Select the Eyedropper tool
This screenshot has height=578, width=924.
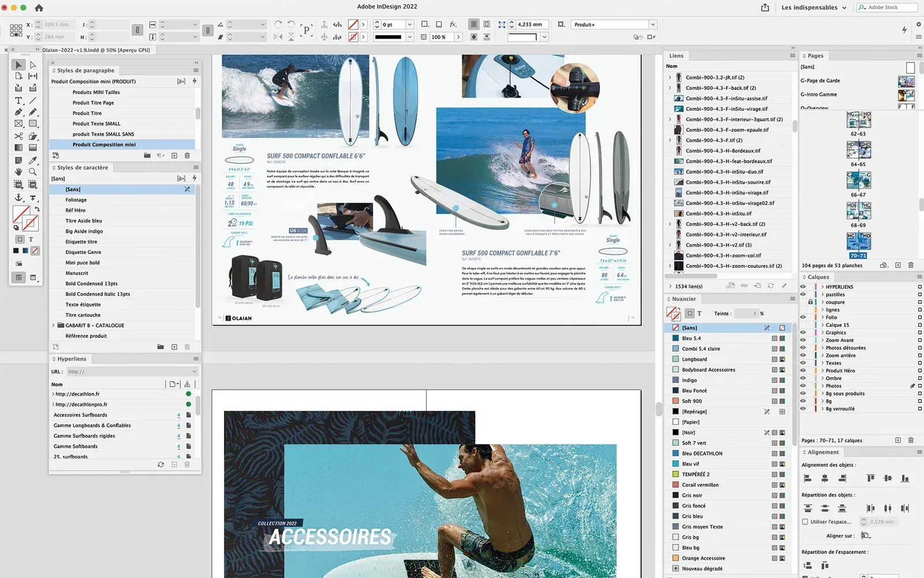coord(33,161)
